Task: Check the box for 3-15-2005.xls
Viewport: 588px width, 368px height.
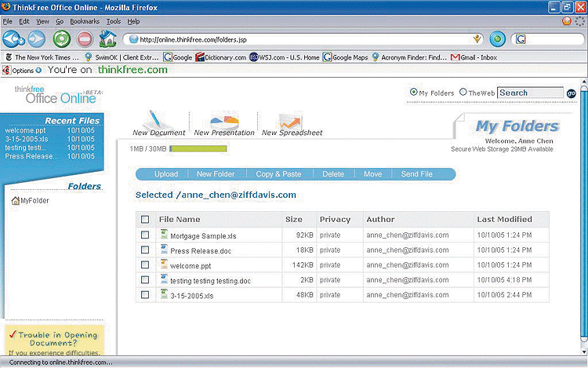Action: 145,295
